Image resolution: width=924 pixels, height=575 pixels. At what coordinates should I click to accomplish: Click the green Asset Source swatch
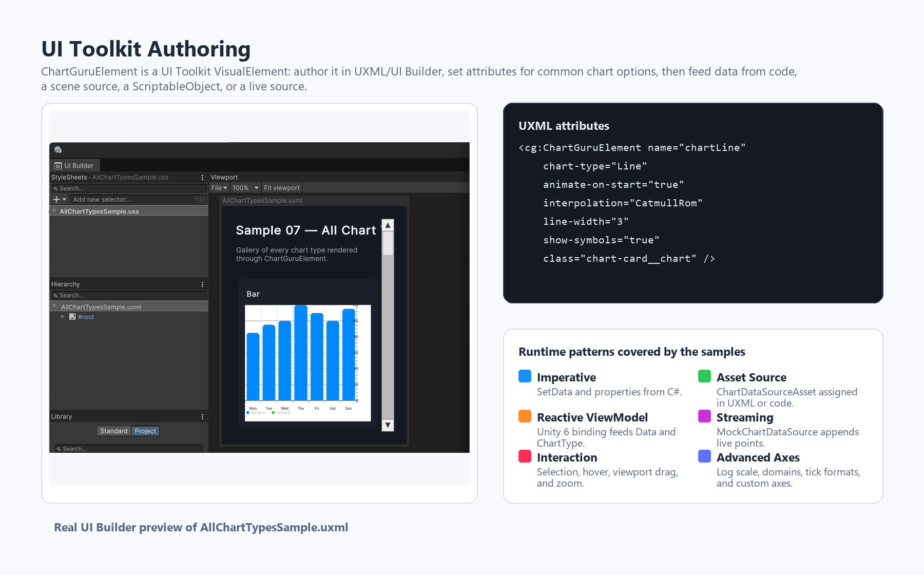704,376
